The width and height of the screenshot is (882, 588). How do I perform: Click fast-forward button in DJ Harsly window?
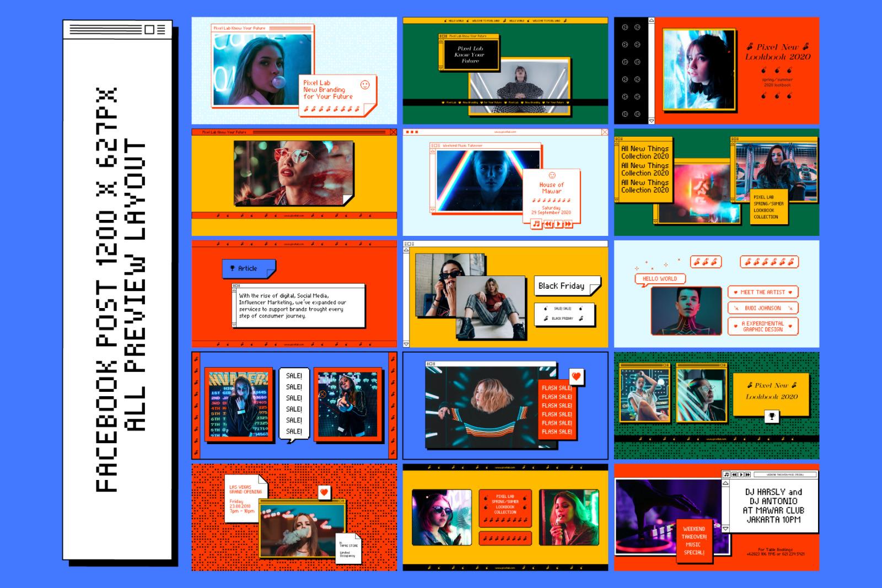[747, 474]
